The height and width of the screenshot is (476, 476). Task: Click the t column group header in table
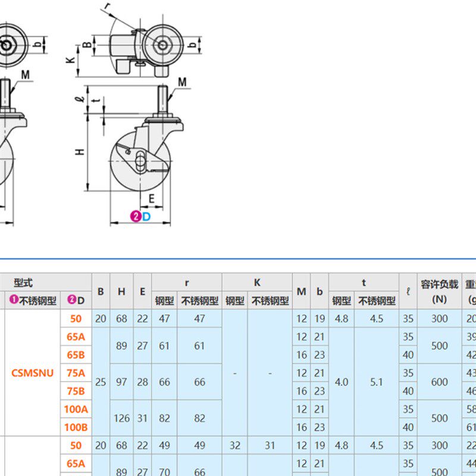[x=364, y=283]
